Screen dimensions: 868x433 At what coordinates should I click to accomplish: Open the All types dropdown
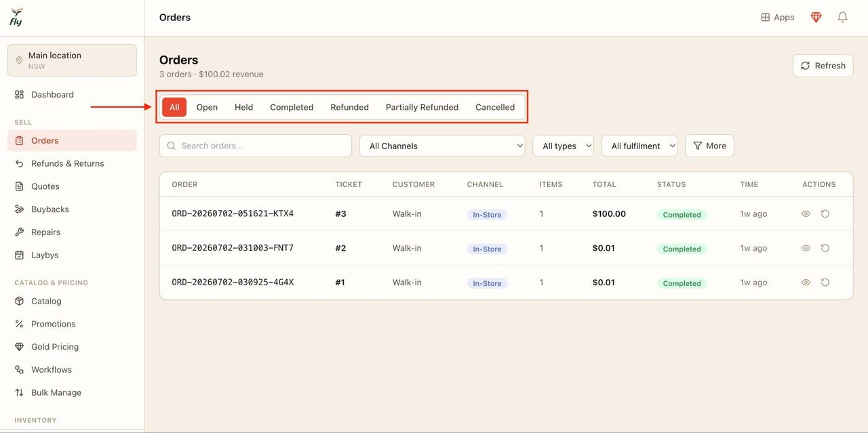point(564,146)
